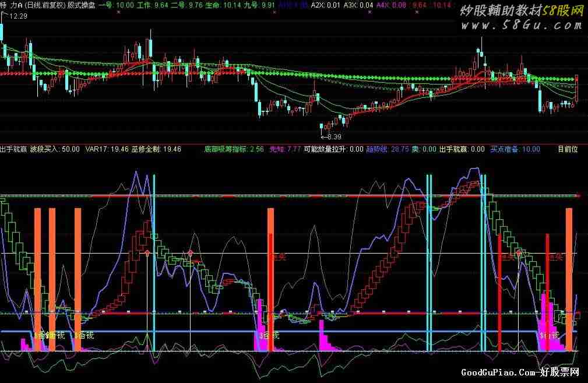Click the leftmost orange signal bar
The width and height of the screenshot is (588, 383).
coord(37,280)
